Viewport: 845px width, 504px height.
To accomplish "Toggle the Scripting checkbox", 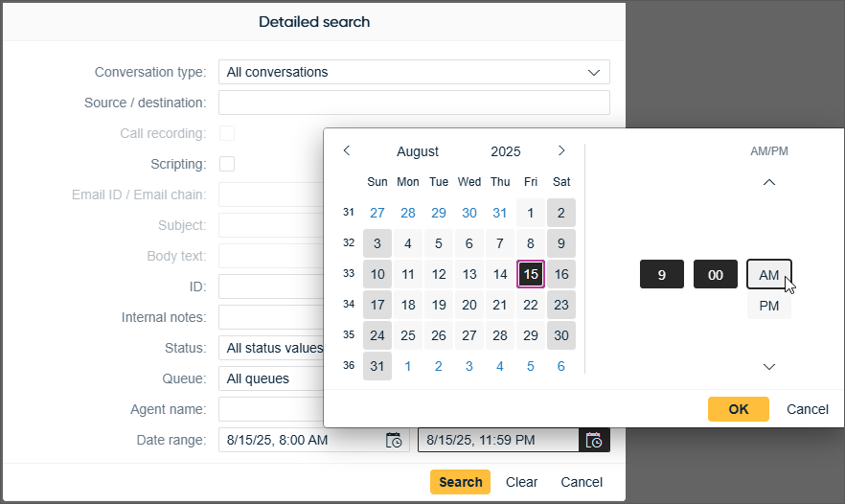I will 227,164.
